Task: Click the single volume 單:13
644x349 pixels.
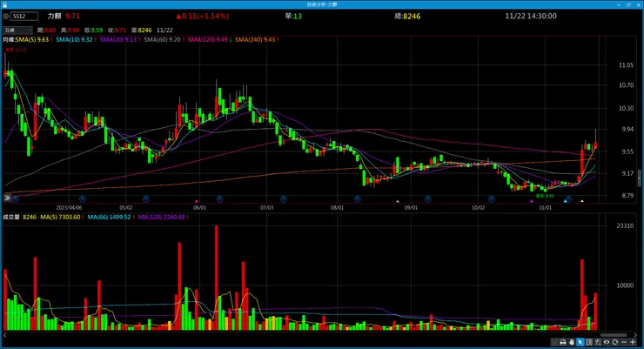Action: tap(293, 16)
